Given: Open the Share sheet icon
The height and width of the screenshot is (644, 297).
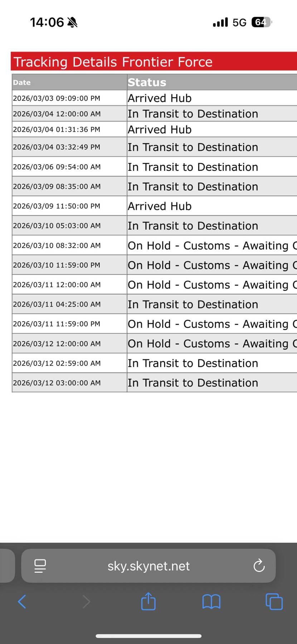Looking at the screenshot, I should [148, 601].
